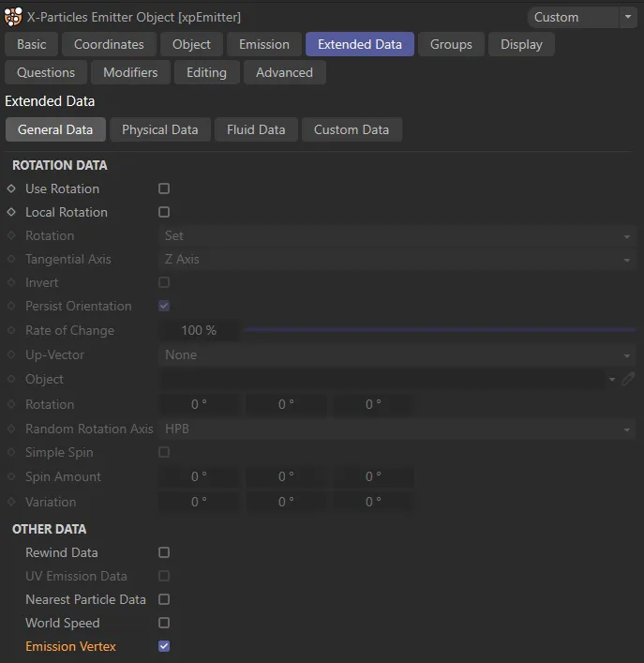The width and height of the screenshot is (644, 663).
Task: Open the Groups tab
Action: point(451,44)
